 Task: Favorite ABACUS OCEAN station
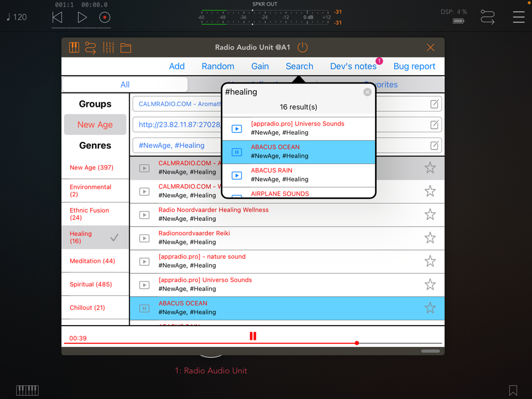tap(430, 307)
